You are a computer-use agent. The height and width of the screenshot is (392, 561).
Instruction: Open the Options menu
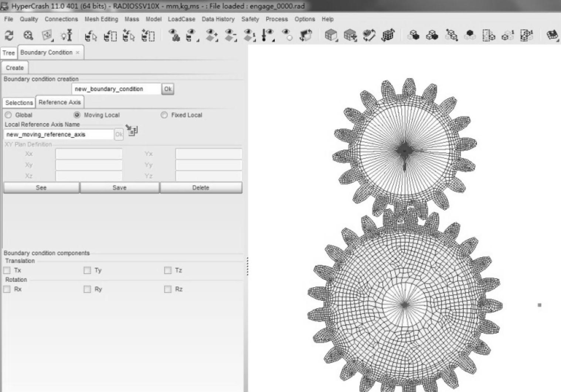pyautogui.click(x=305, y=19)
